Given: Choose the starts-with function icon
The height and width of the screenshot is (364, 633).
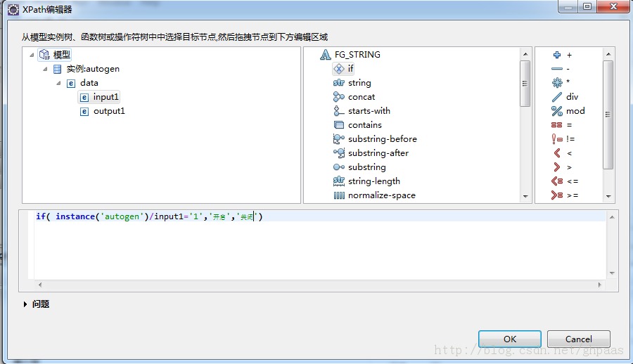Looking at the screenshot, I should coord(339,111).
